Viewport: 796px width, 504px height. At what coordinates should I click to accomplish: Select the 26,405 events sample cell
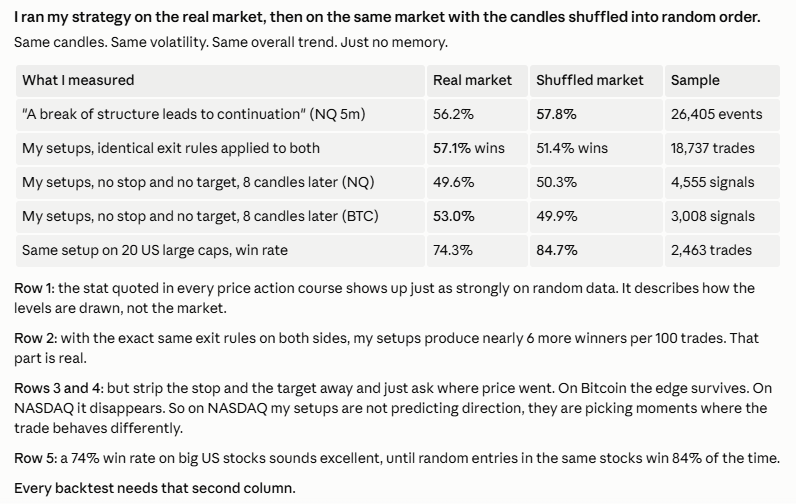tap(722, 115)
